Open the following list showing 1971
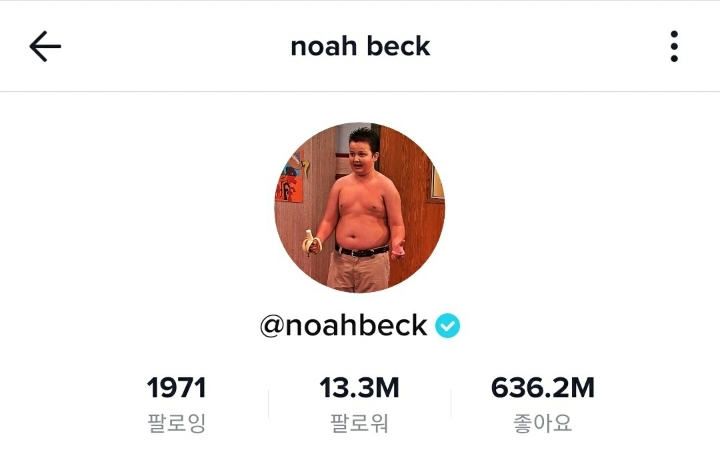720x454 pixels. tap(176, 387)
